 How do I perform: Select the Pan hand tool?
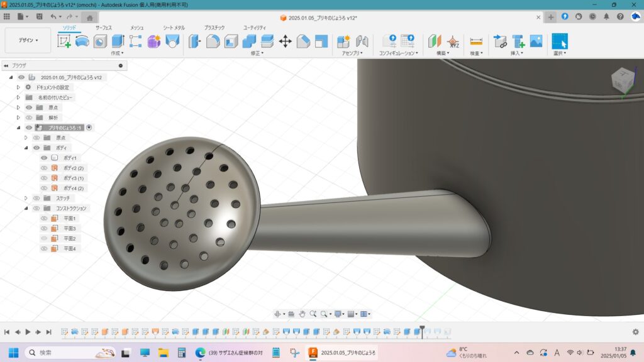(302, 314)
